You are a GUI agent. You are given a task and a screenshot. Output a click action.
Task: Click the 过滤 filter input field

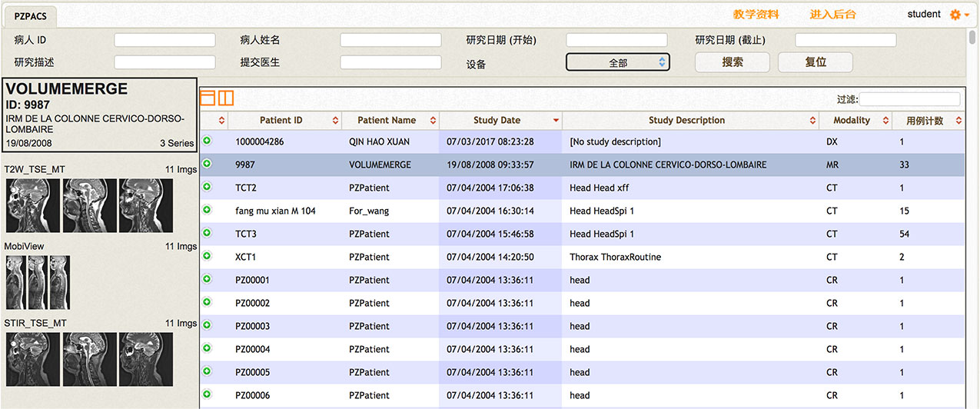click(x=909, y=99)
